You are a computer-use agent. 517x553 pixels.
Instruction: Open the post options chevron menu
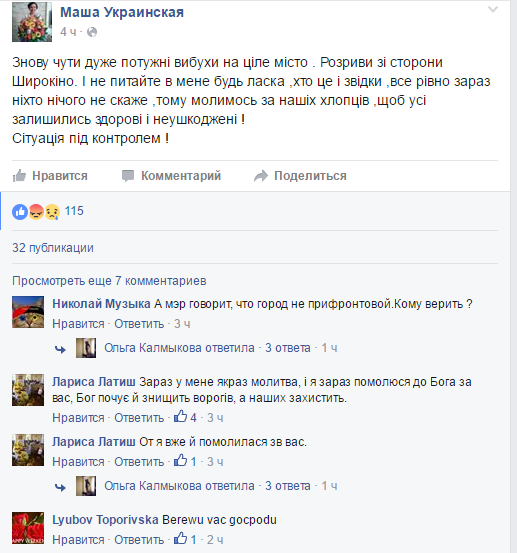tap(493, 10)
